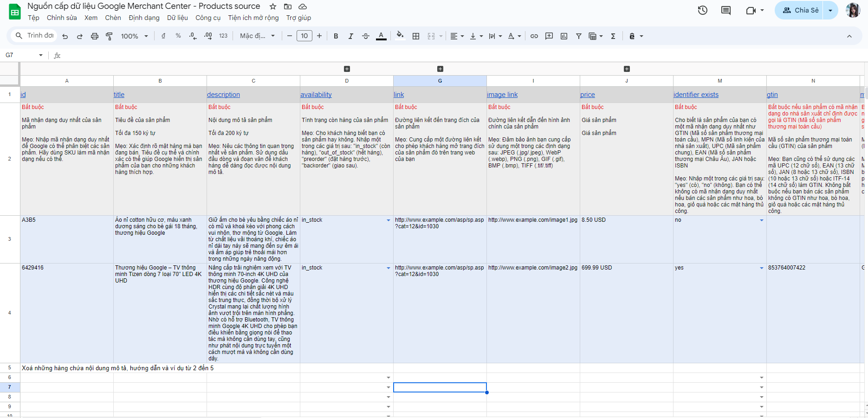The image size is (868, 418).
Task: Insert a link via toolbar
Action: click(534, 36)
